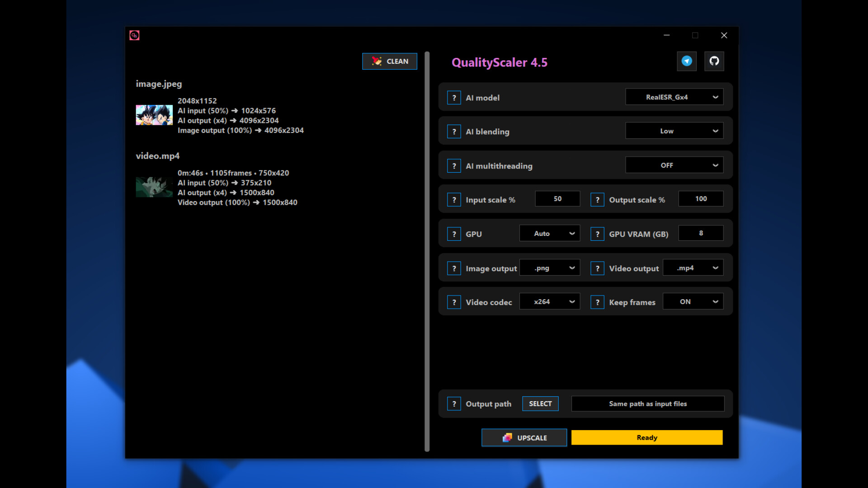Viewport: 868px width, 488px height.
Task: Toggle the Keep frames ON dropdown
Action: 693,302
